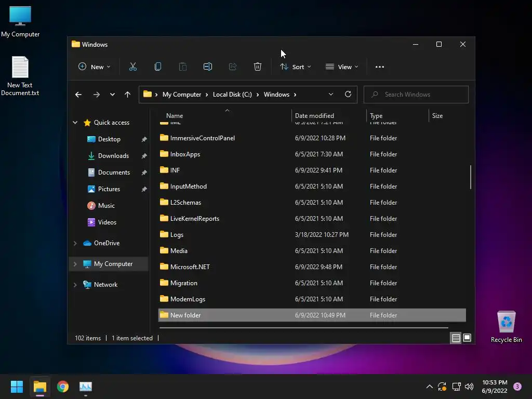Refresh the Windows folder view
This screenshot has height=399, width=532.
(x=348, y=95)
